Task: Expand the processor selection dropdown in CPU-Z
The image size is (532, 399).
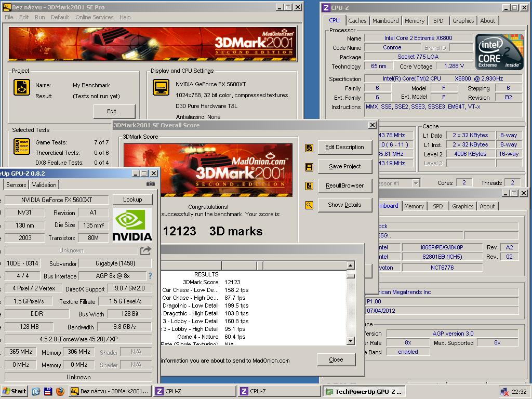Action: (x=416, y=183)
